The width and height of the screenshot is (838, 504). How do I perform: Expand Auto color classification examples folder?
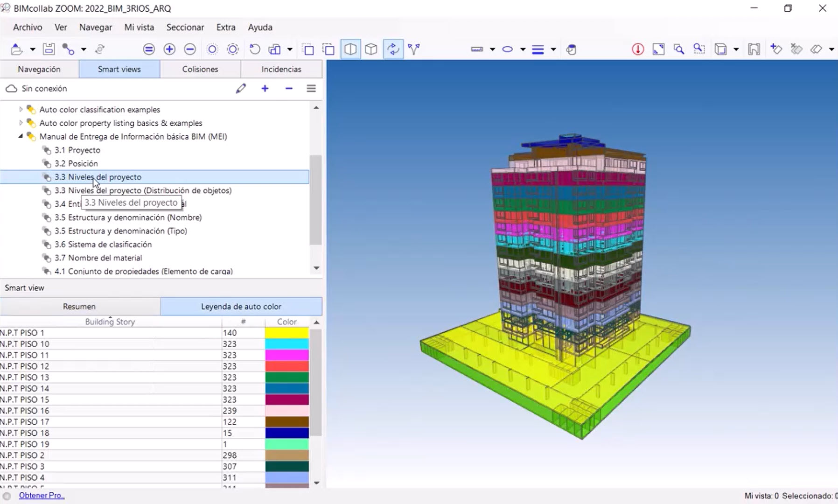(21, 110)
